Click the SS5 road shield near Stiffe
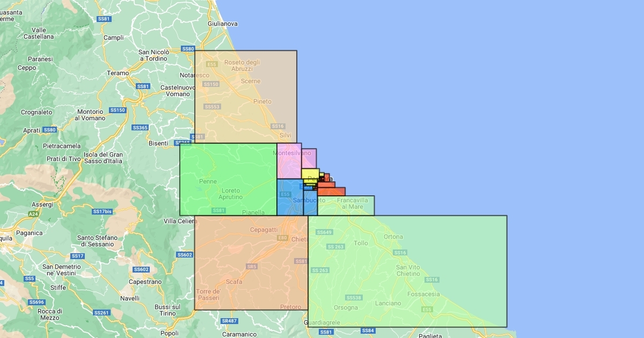The image size is (644, 338). [x=29, y=278]
